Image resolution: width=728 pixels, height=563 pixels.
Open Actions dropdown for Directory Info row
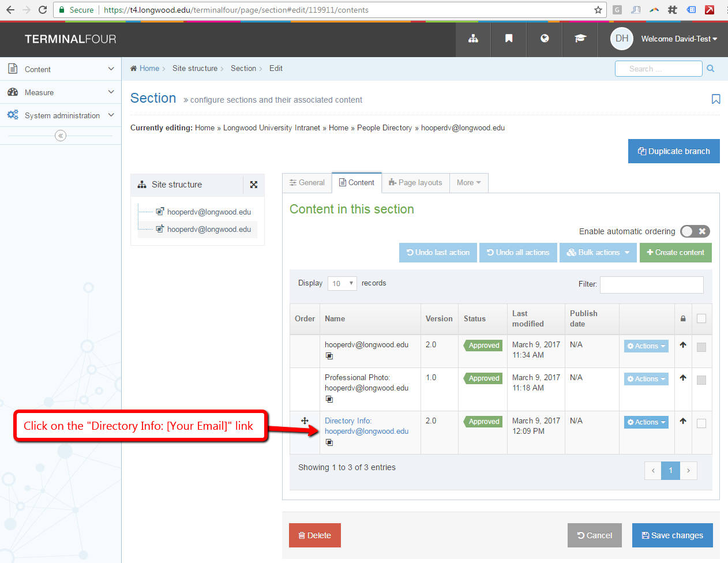(x=646, y=422)
